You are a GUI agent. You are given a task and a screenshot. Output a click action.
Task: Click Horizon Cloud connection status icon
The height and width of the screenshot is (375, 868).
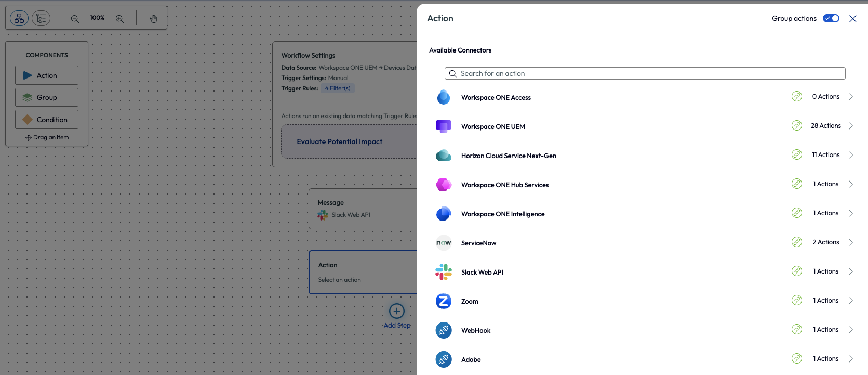tap(797, 154)
